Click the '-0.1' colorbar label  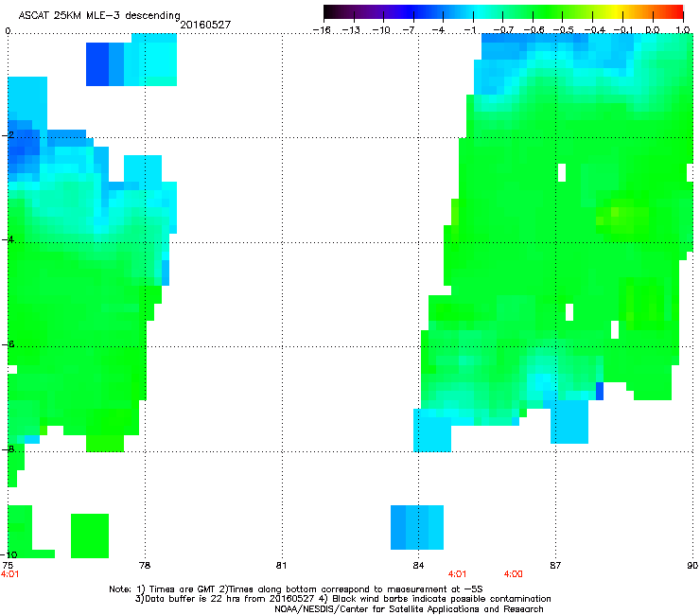coord(623,30)
